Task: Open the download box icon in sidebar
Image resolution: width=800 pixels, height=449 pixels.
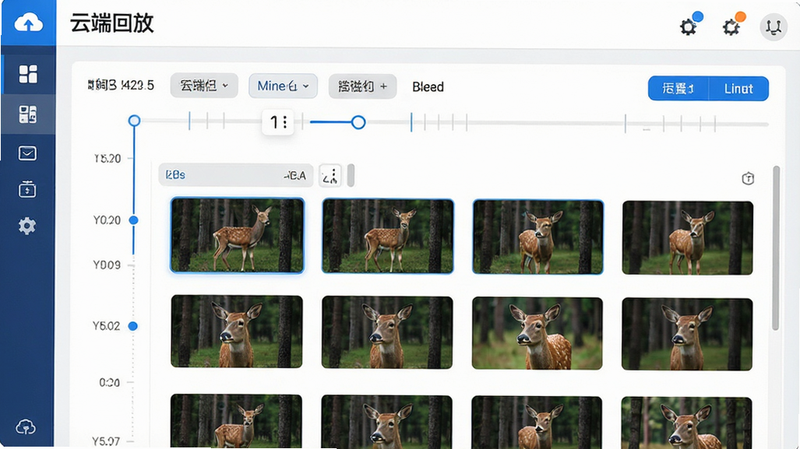Action: click(x=27, y=189)
